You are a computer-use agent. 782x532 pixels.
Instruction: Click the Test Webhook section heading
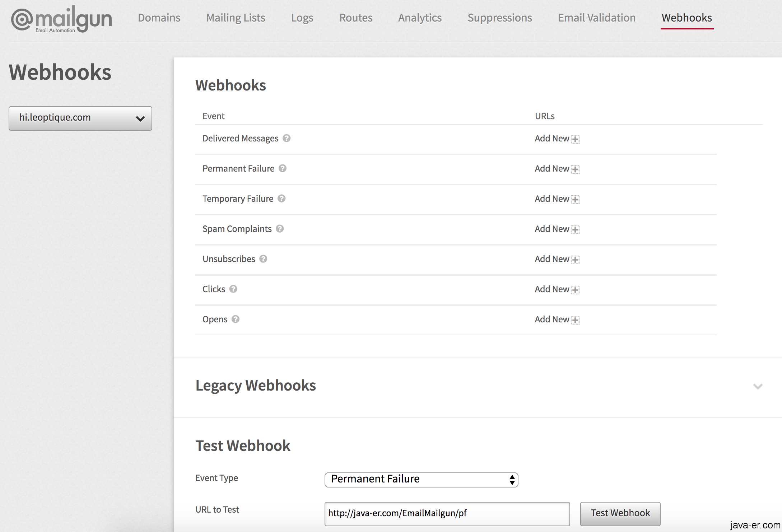point(243,445)
